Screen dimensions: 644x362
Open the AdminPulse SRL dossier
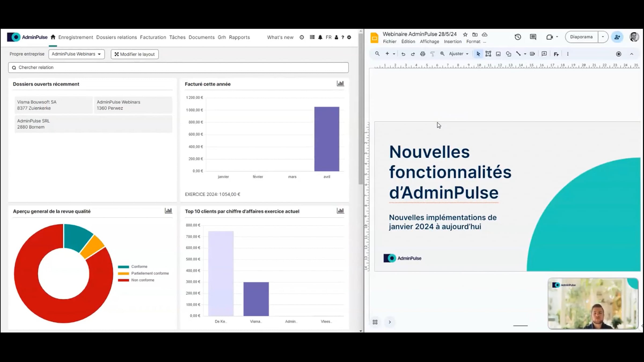(93, 124)
